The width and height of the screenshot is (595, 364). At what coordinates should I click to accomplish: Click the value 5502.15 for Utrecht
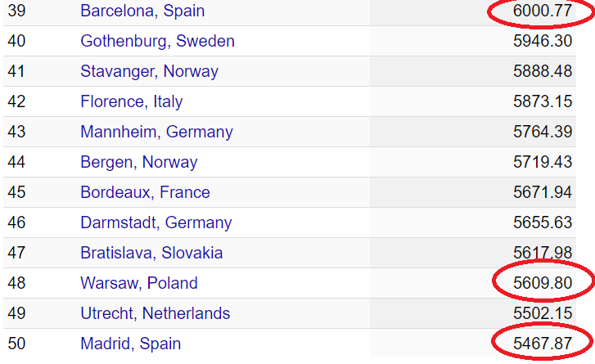pyautogui.click(x=542, y=314)
